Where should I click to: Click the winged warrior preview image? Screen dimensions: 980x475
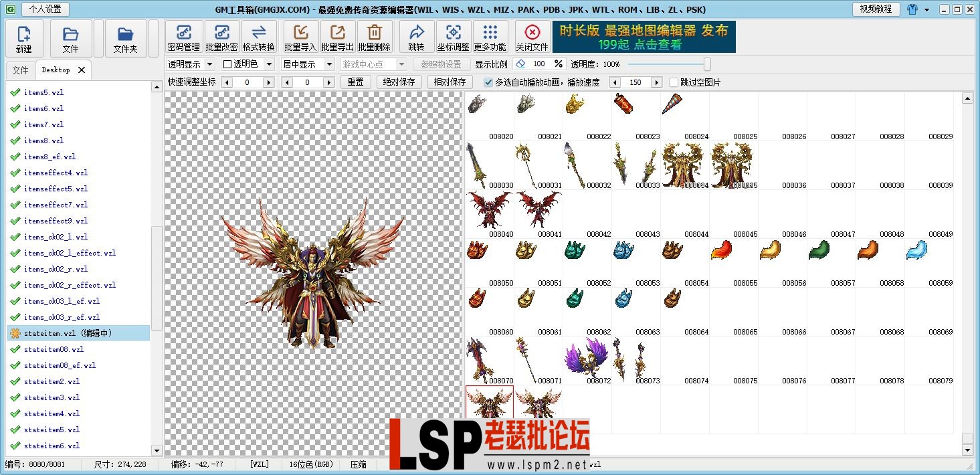312,272
